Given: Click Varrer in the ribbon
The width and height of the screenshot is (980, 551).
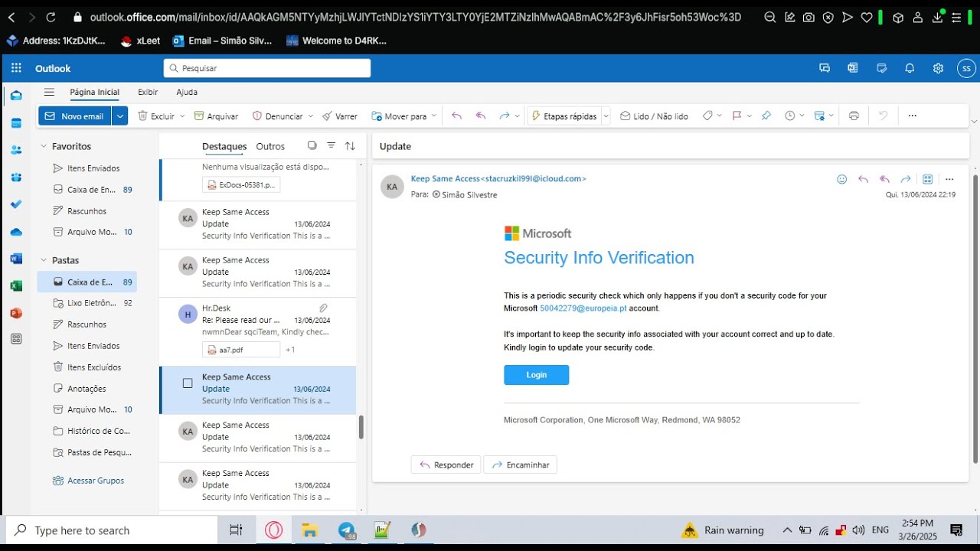Looking at the screenshot, I should (340, 116).
